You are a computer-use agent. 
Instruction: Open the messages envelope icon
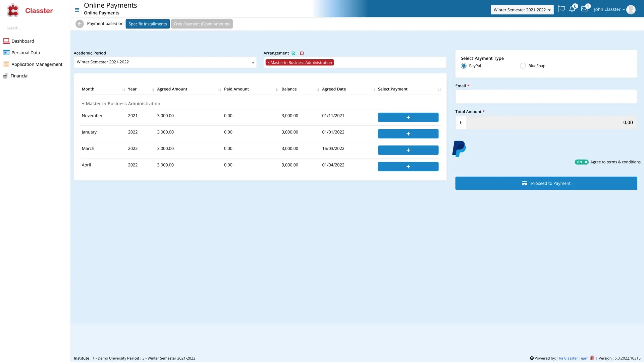[585, 9]
